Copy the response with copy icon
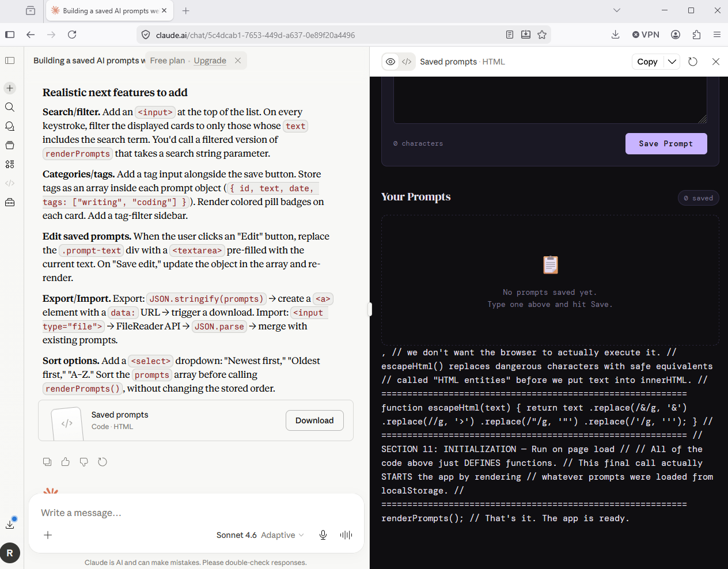 [47, 462]
